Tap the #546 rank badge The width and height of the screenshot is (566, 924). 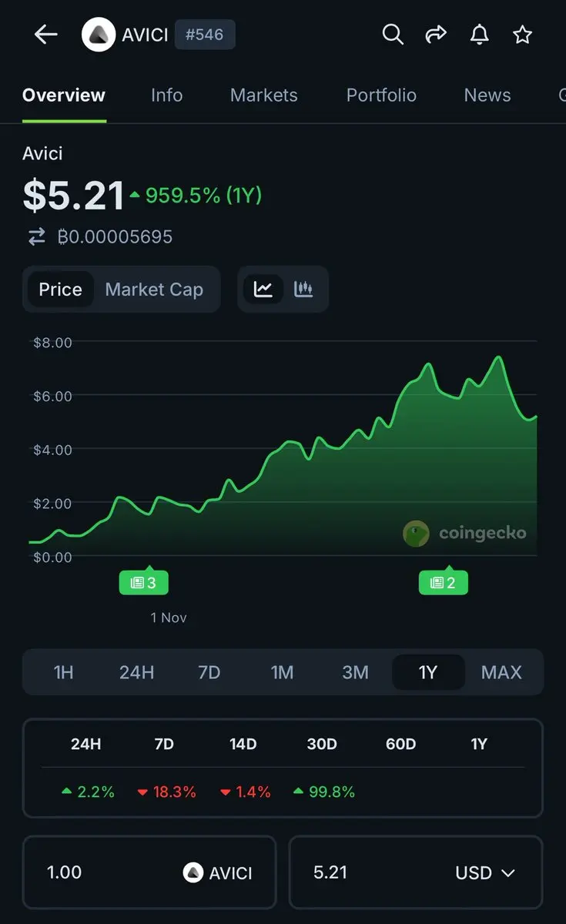coord(205,35)
